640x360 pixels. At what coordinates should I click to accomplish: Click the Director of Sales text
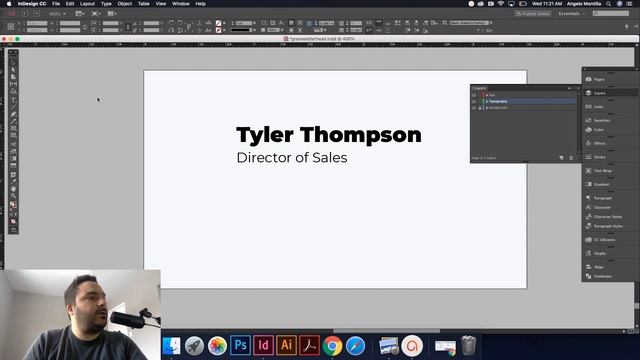(292, 158)
